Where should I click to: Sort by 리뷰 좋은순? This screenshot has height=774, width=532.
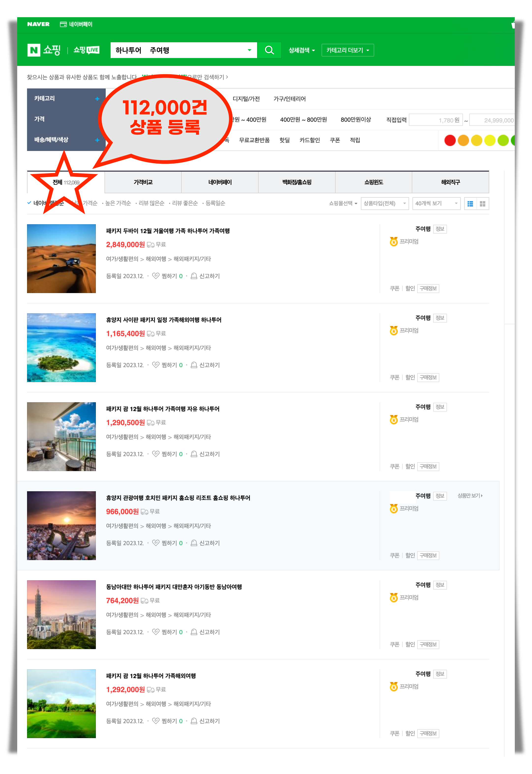(185, 203)
